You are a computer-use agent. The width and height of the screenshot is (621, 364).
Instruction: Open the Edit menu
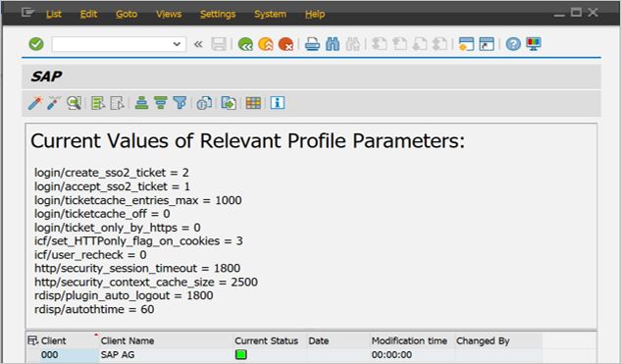click(x=88, y=14)
